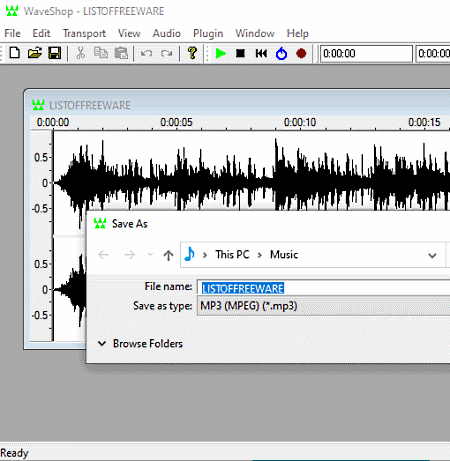Image resolution: width=450 pixels, height=461 pixels.
Task: Open the View menu
Action: (x=129, y=33)
